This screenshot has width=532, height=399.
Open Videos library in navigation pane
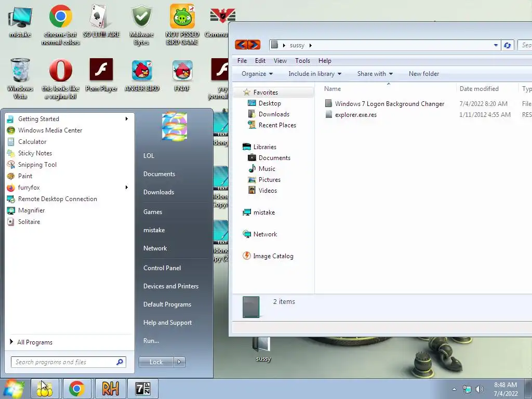[268, 190]
